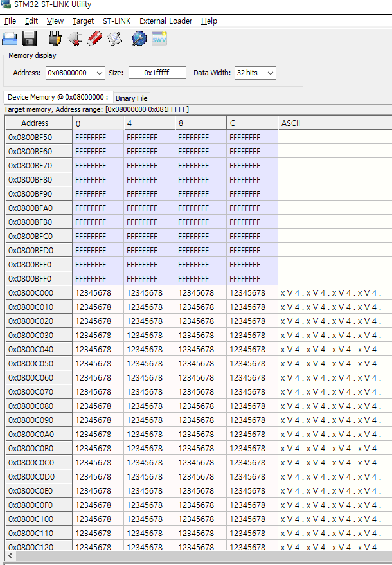Click column C cell in row 0x0800C0B0
Viewport: 392px width, 565px height.
point(252,448)
